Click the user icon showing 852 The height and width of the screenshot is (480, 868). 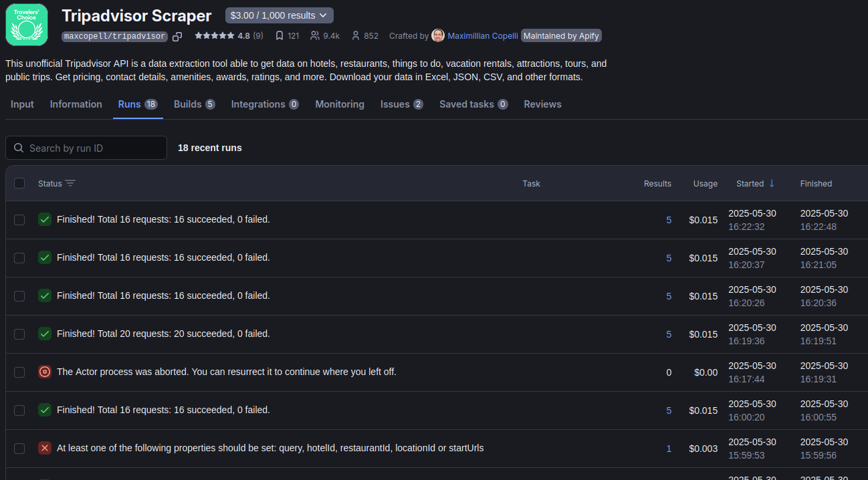coord(356,36)
